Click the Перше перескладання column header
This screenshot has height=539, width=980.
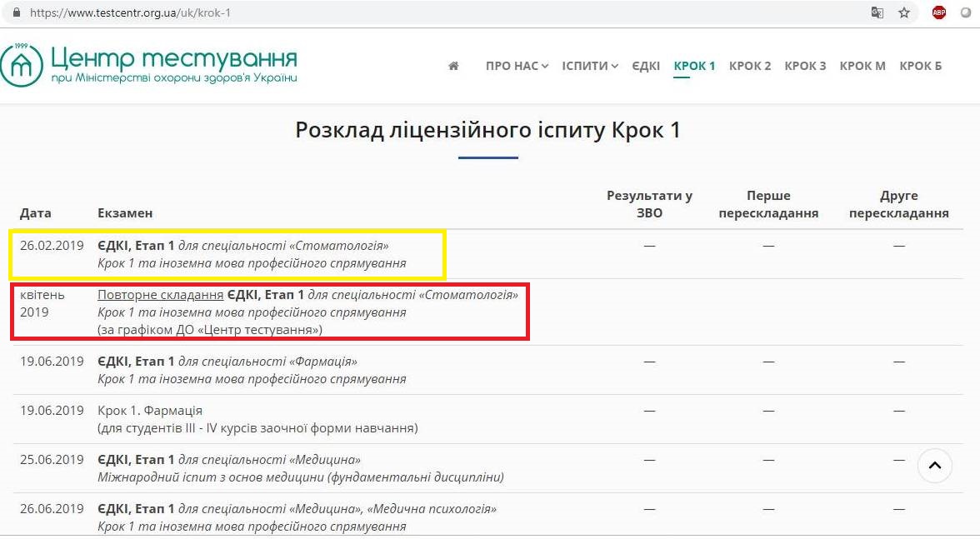[768, 204]
